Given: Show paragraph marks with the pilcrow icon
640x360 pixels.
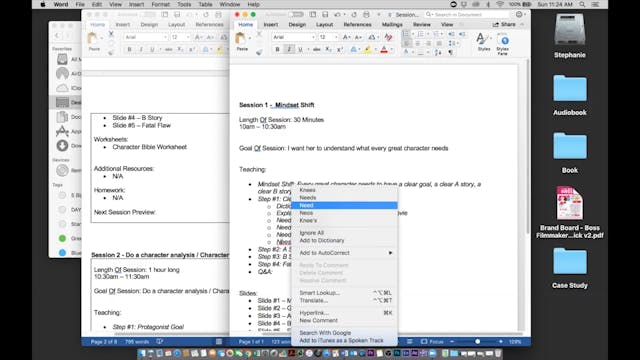Looking at the screenshot, I should click(451, 53).
